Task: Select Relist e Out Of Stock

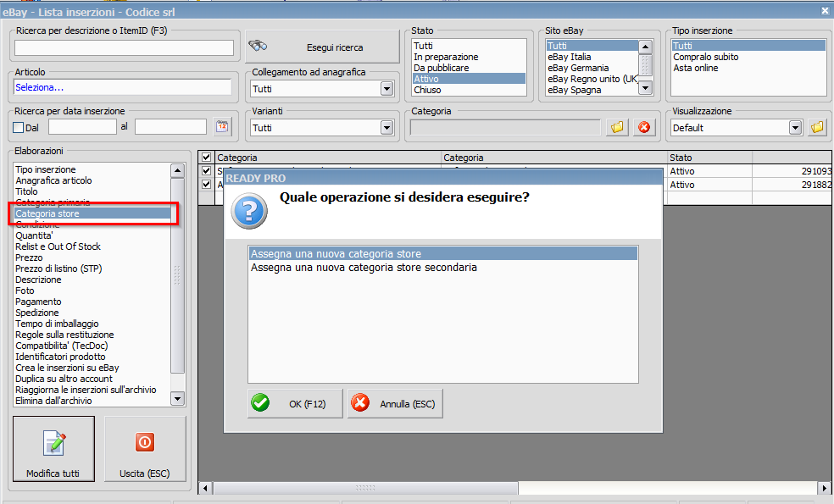Action: [x=92, y=246]
